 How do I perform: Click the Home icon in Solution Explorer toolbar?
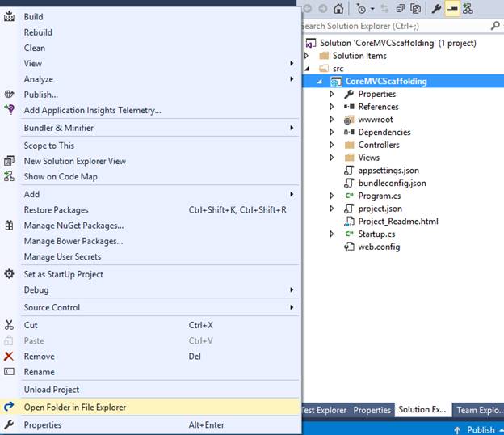[338, 9]
